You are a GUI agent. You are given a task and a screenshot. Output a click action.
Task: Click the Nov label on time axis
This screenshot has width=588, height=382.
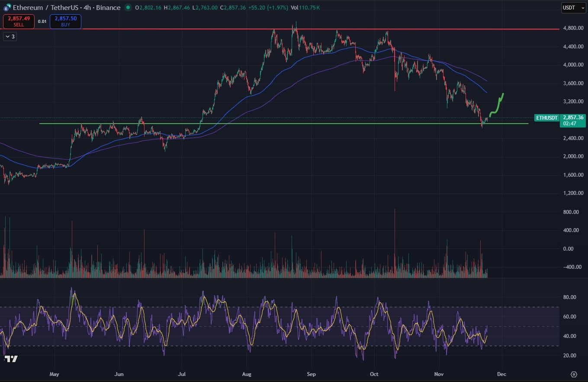[439, 374]
